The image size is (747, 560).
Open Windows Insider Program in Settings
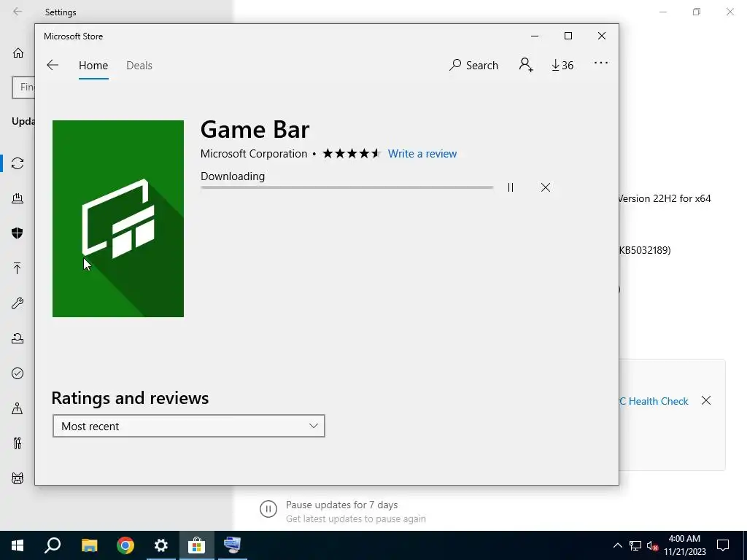tap(18, 478)
